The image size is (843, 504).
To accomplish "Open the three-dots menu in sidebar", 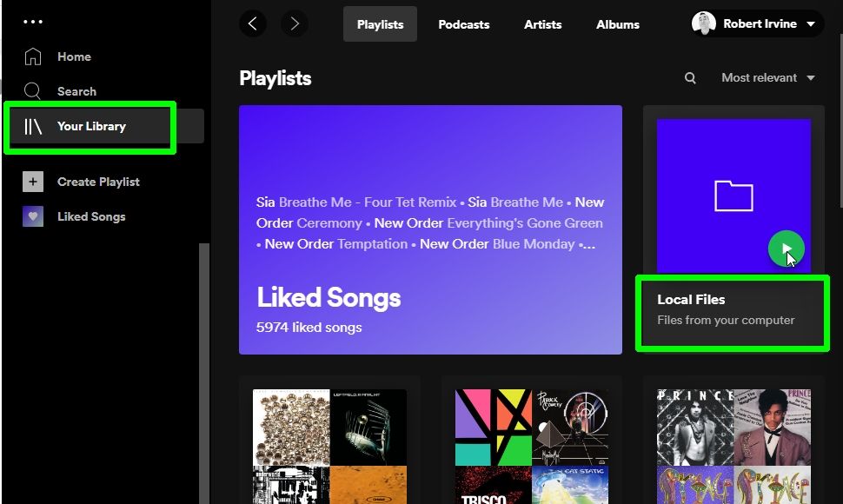I will pos(32,21).
